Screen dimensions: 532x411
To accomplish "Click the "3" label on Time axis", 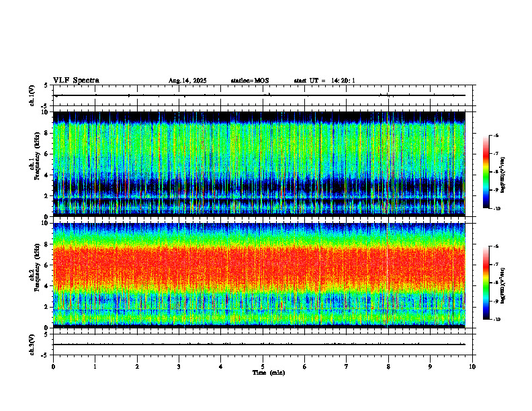I will pyautogui.click(x=179, y=367).
